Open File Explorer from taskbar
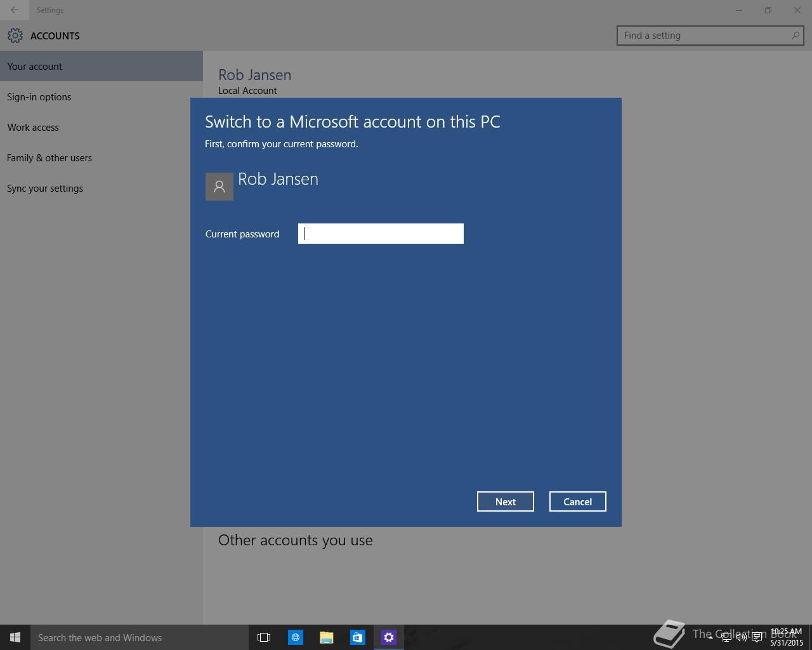Screen dimensions: 812x650 pyautogui.click(x=327, y=637)
